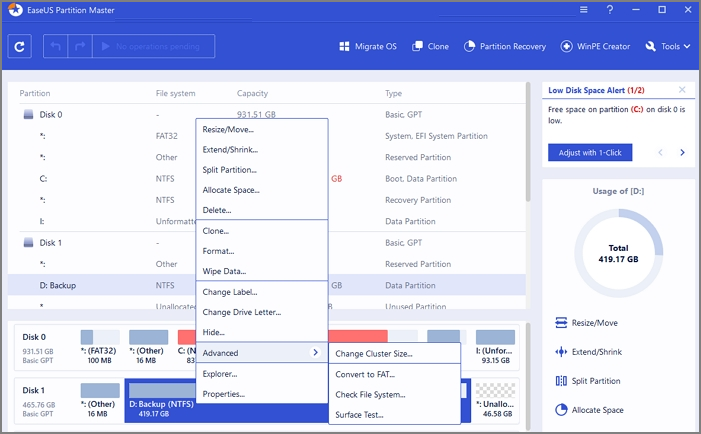Select Clone... in context menu
701x434 pixels.
[x=262, y=231]
